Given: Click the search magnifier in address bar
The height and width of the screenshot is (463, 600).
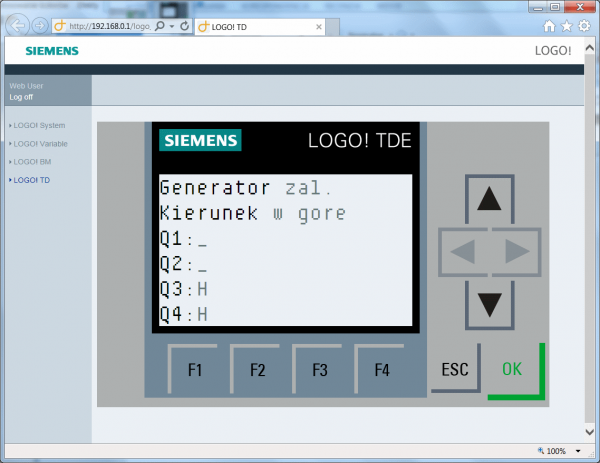Looking at the screenshot, I should click(x=160, y=26).
